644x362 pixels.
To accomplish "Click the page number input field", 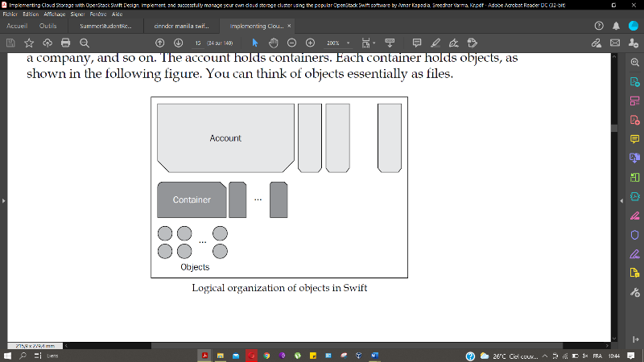I will (198, 42).
